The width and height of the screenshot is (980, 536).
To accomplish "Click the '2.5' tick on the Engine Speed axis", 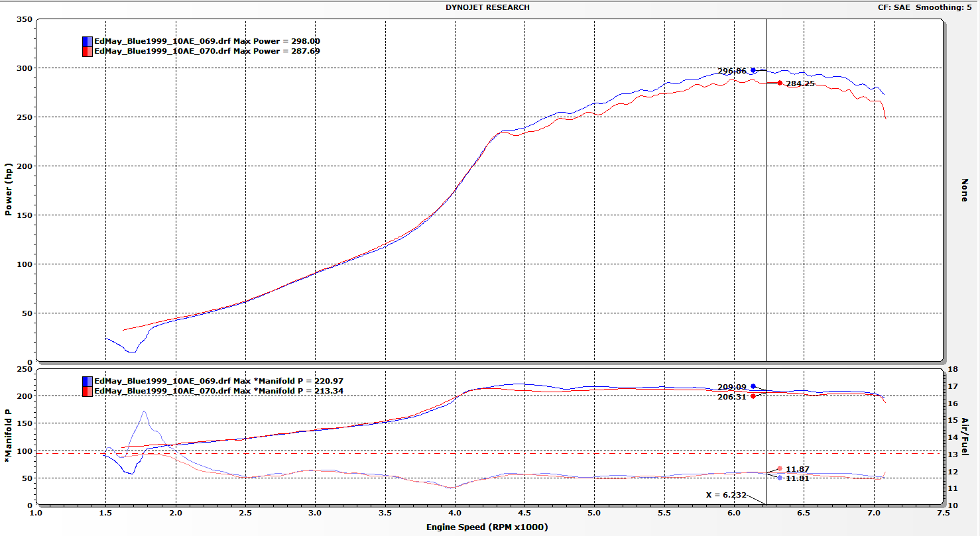I will pyautogui.click(x=245, y=513).
